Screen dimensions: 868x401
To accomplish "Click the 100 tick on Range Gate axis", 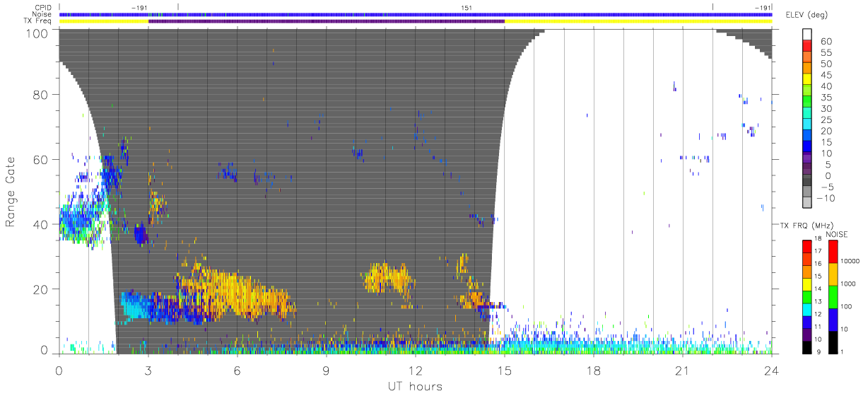I will pos(37,33).
